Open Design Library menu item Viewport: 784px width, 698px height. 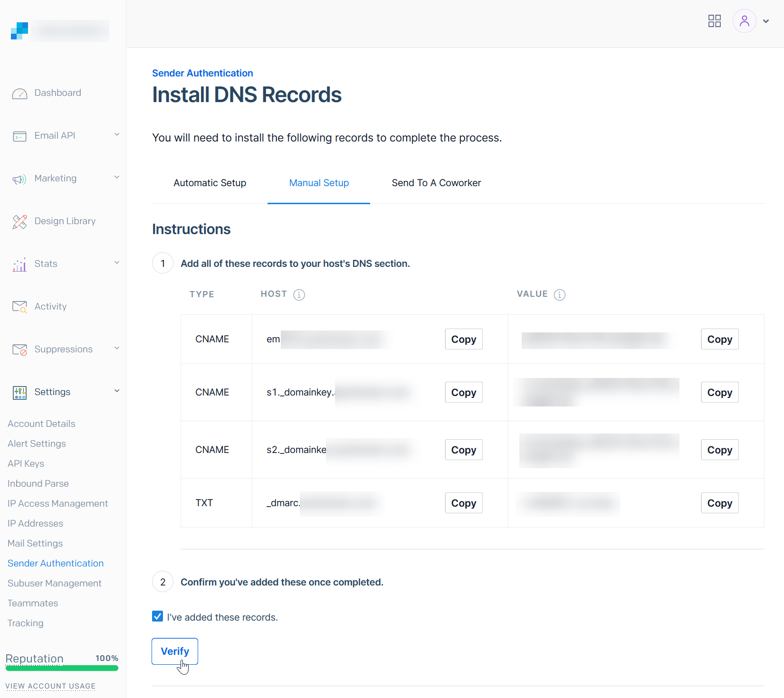pyautogui.click(x=65, y=221)
